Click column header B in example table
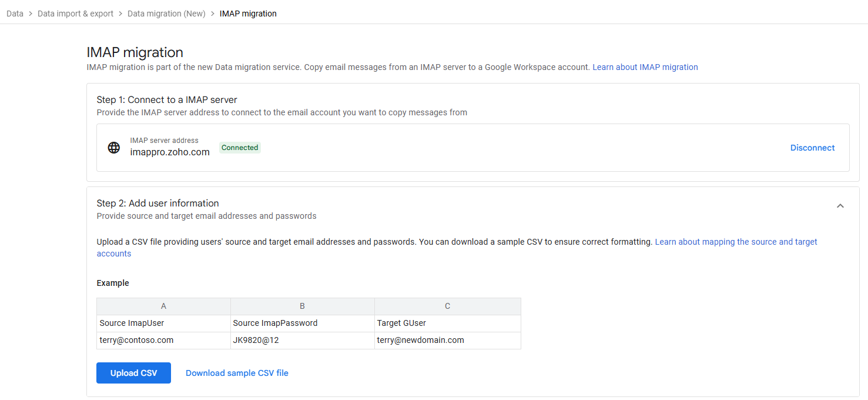Viewport: 868px width, 400px height. point(302,306)
